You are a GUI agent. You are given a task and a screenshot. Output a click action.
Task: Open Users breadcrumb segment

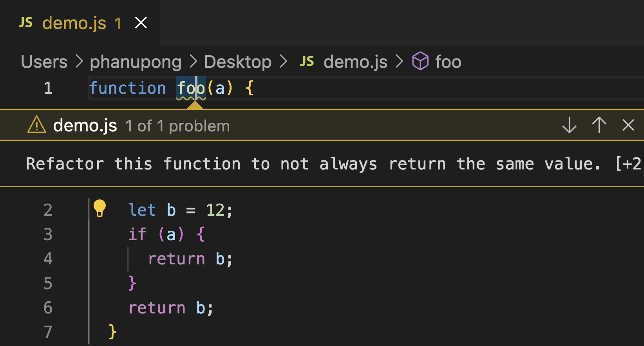[x=44, y=62]
